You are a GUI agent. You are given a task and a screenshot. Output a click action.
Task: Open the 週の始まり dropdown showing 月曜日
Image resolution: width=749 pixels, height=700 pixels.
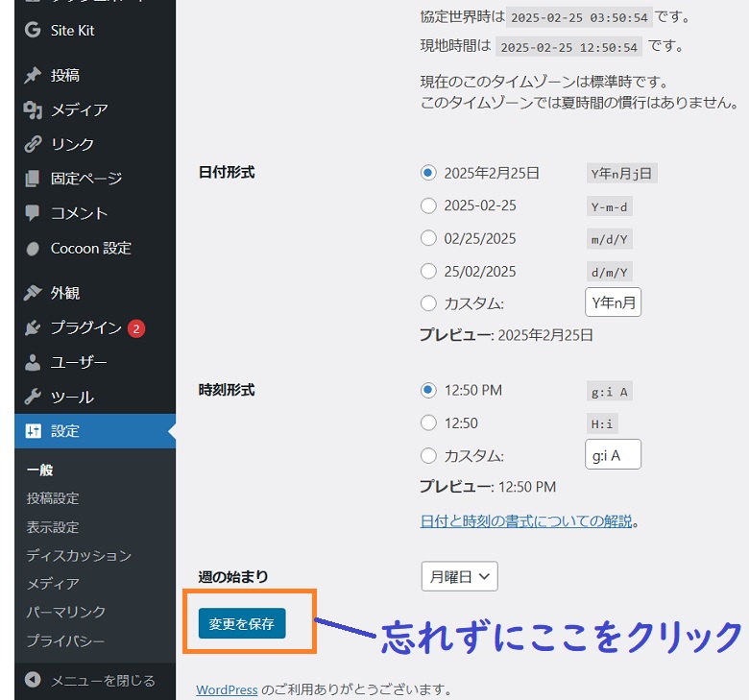point(460,576)
